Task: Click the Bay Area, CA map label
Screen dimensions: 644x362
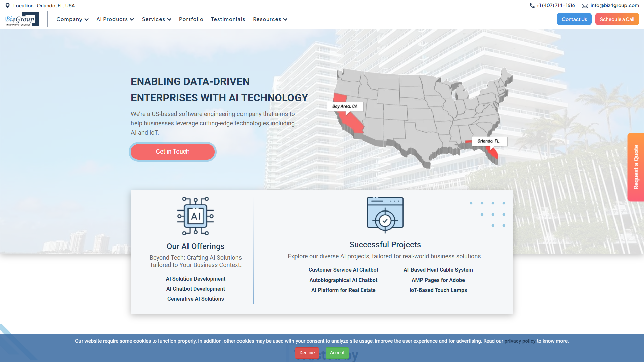Action: coord(345,106)
